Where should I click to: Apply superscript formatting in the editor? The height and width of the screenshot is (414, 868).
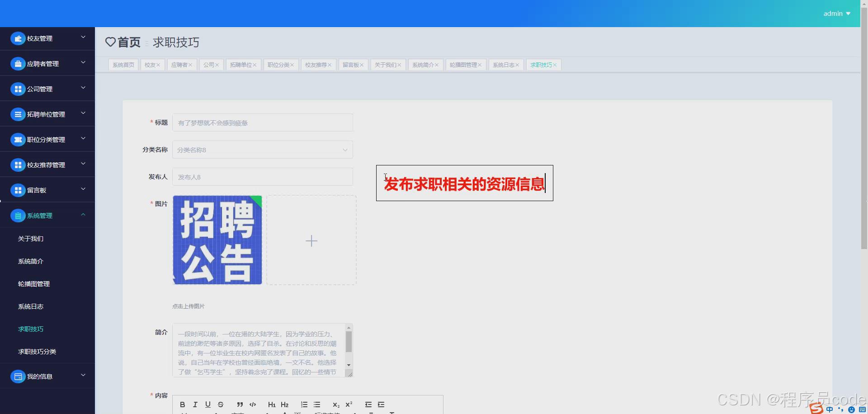(349, 405)
